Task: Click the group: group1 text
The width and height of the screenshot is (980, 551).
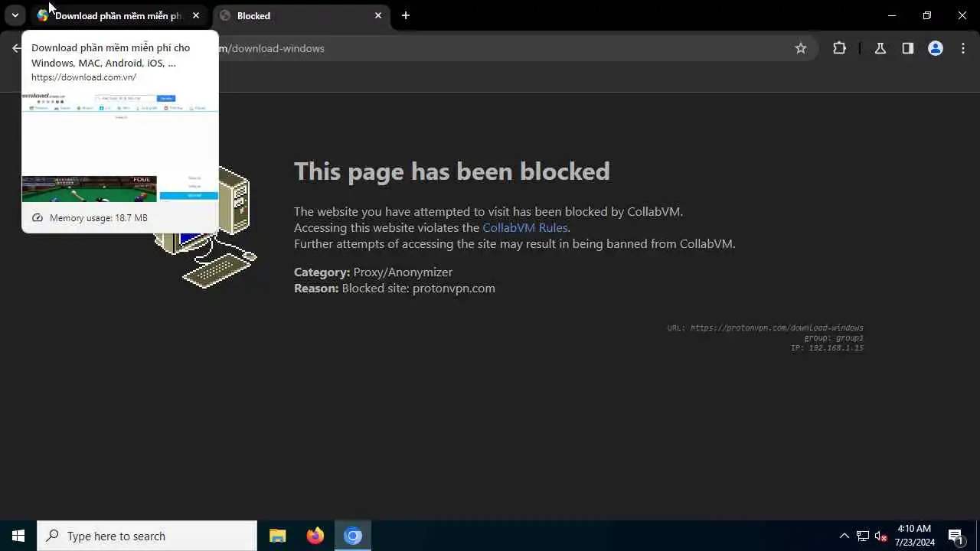Action: 834,337
